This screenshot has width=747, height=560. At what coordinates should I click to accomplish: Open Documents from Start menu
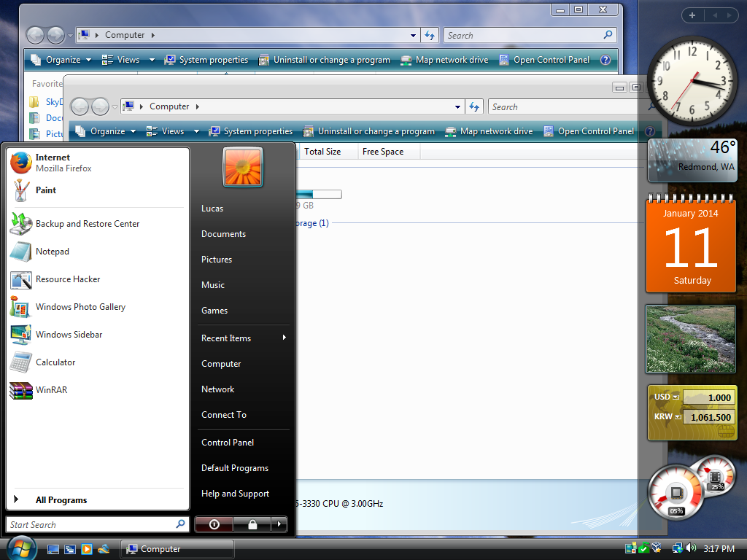tap(244, 234)
